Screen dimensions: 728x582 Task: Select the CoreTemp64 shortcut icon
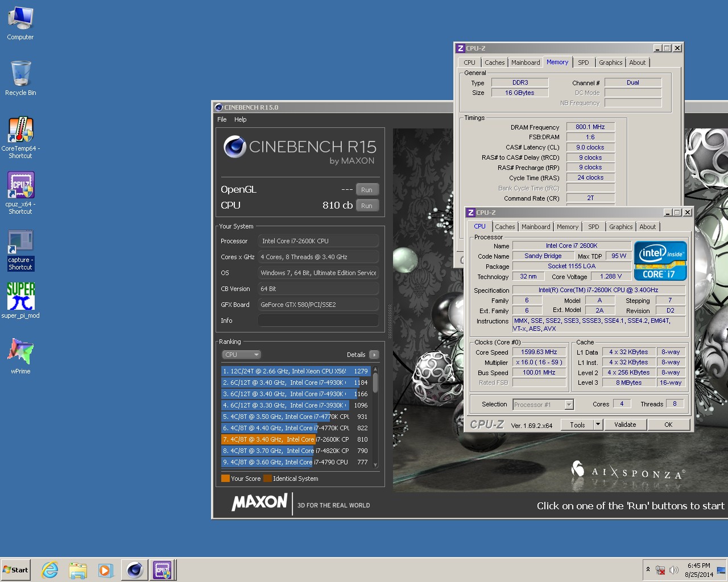pos(20,137)
